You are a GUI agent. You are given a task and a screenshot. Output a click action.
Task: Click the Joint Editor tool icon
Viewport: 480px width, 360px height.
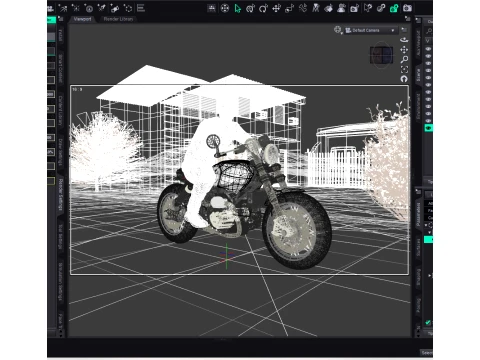pos(302,8)
